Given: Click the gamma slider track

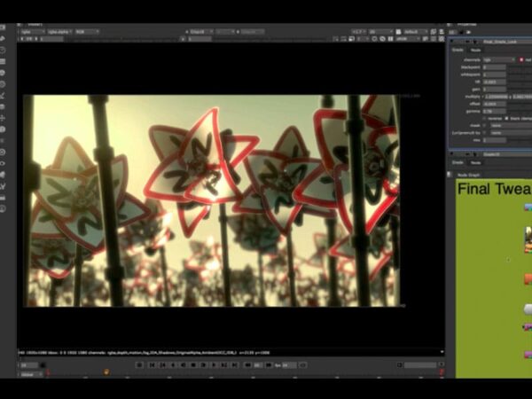Looking at the screenshot, I should point(520,112).
